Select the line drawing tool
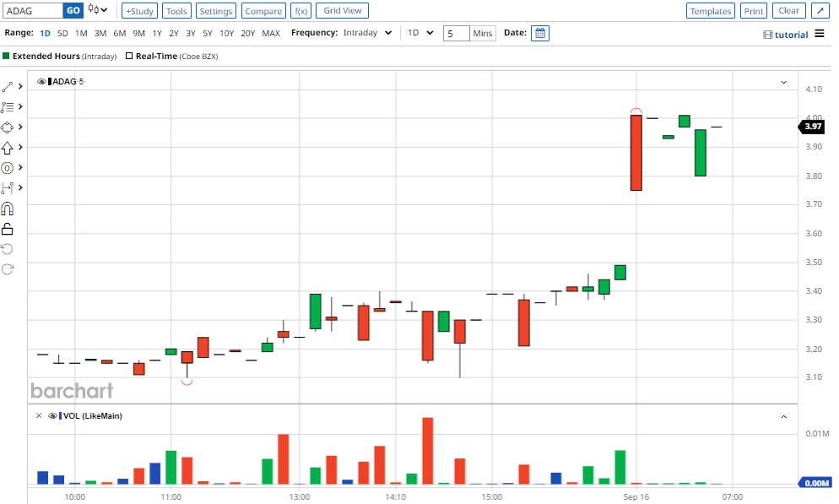Screen dimensions: 839x504 click(x=8, y=87)
